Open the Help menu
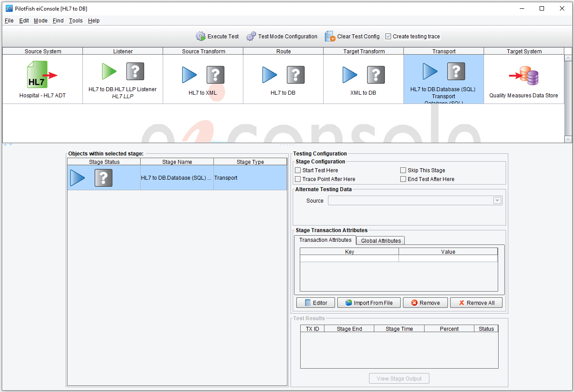This screenshot has width=574, height=392. (x=94, y=21)
